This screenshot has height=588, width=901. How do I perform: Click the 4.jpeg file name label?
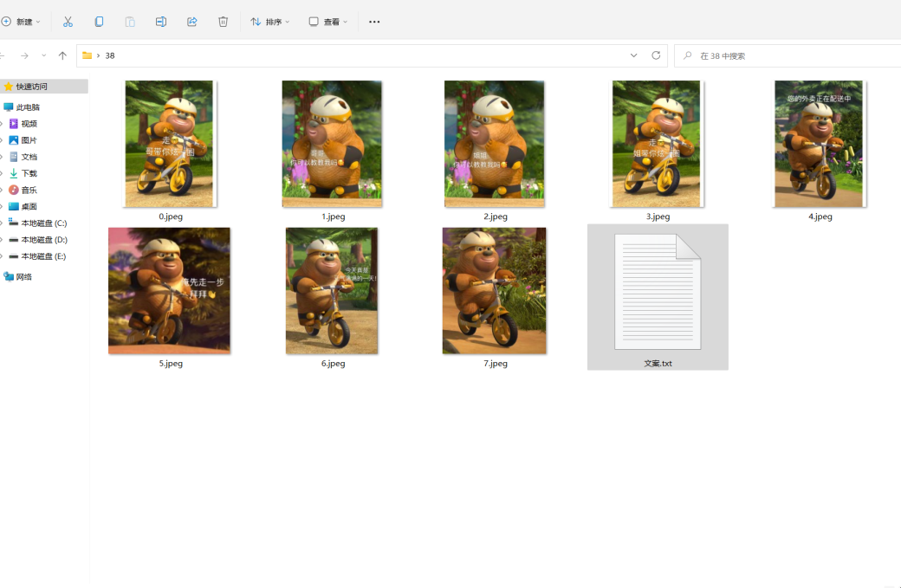(x=820, y=216)
